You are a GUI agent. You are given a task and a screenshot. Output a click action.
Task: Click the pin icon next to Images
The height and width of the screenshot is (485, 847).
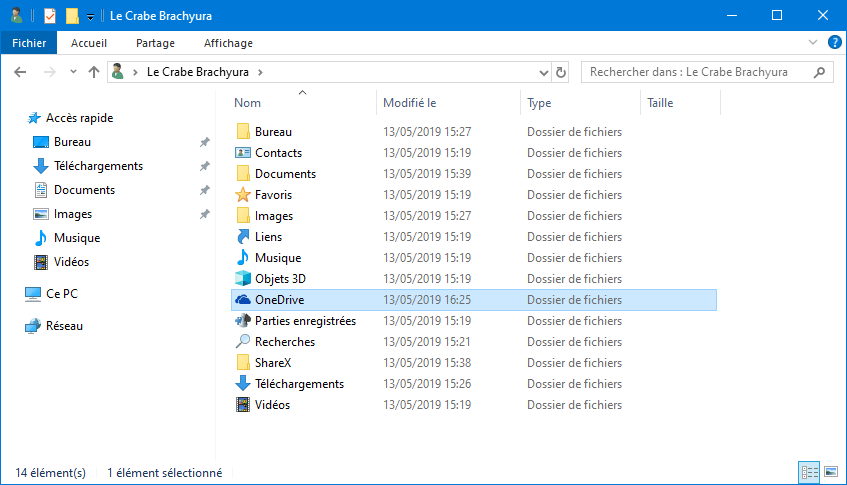(x=205, y=214)
